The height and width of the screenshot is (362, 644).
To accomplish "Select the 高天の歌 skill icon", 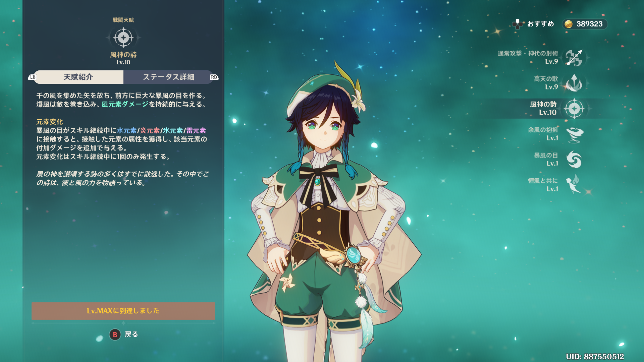I will click(x=574, y=83).
